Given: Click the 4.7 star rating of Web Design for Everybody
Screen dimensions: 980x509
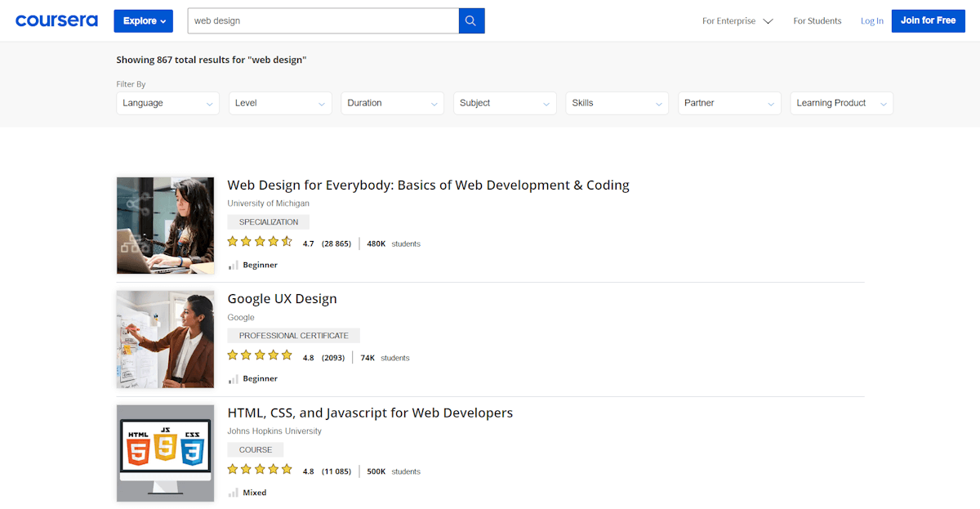Looking at the screenshot, I should point(260,242).
